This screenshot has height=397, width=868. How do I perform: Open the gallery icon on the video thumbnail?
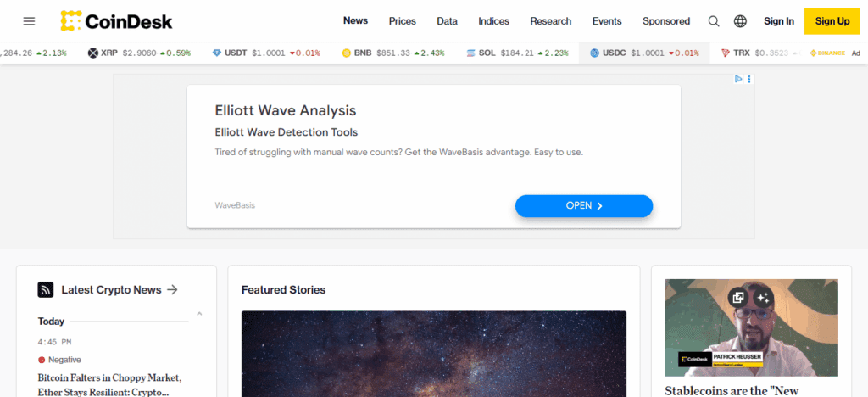[x=738, y=298]
